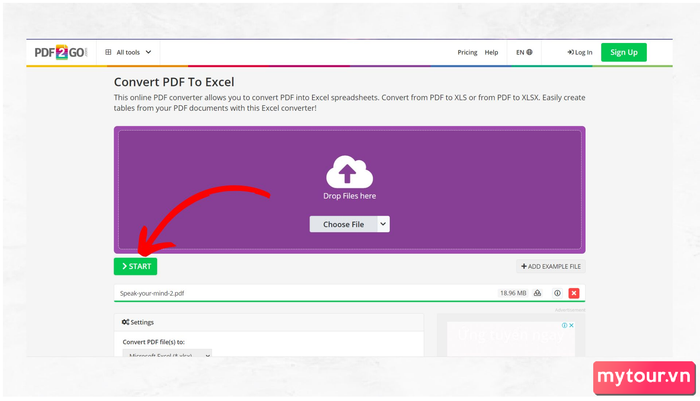Open the All tools menu
Screen dimensions: 700x401
click(x=129, y=52)
